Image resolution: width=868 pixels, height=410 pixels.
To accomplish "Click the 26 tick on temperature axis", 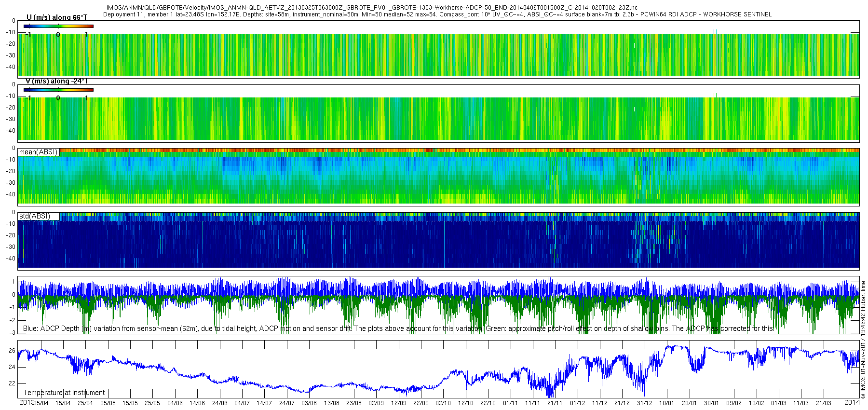I will coord(12,351).
